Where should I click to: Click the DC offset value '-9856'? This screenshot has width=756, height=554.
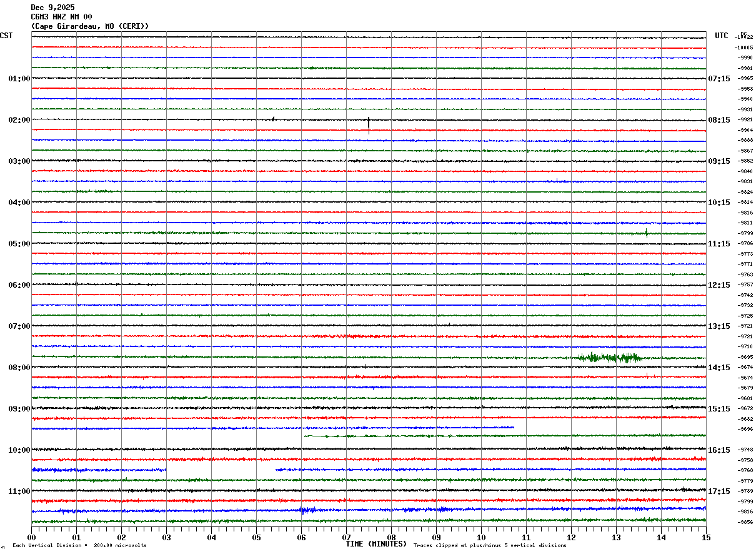[746, 522]
